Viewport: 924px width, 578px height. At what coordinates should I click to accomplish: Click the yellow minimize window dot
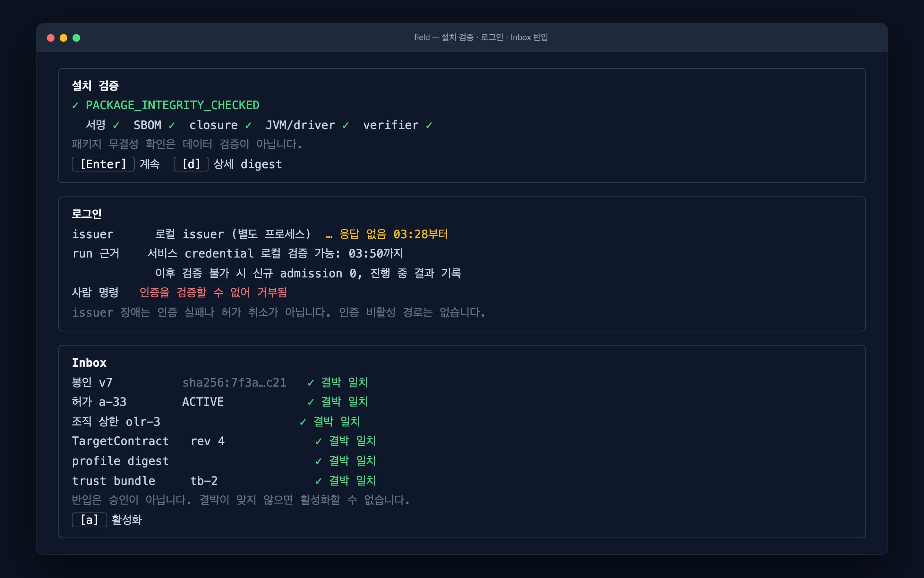point(64,38)
